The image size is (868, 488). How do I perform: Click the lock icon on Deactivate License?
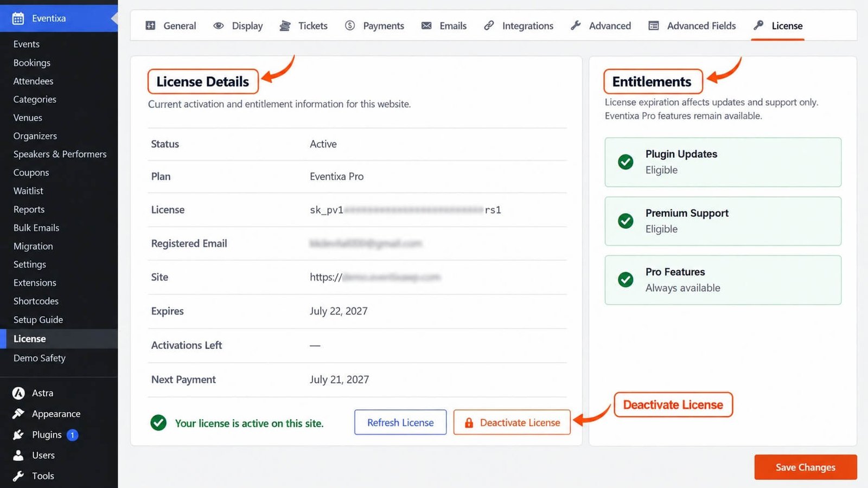469,422
